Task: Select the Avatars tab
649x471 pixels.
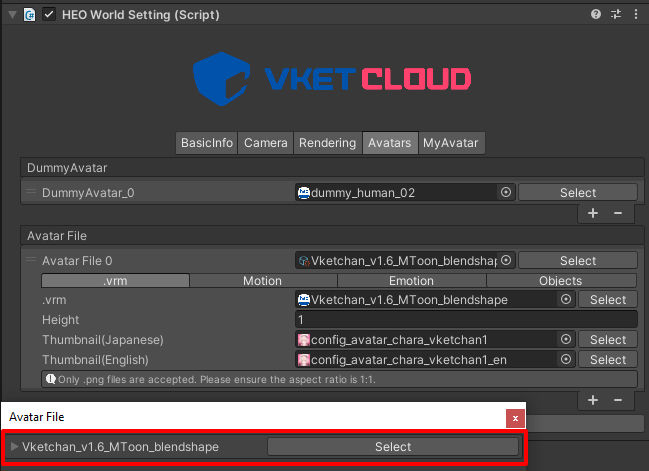Action: (389, 143)
